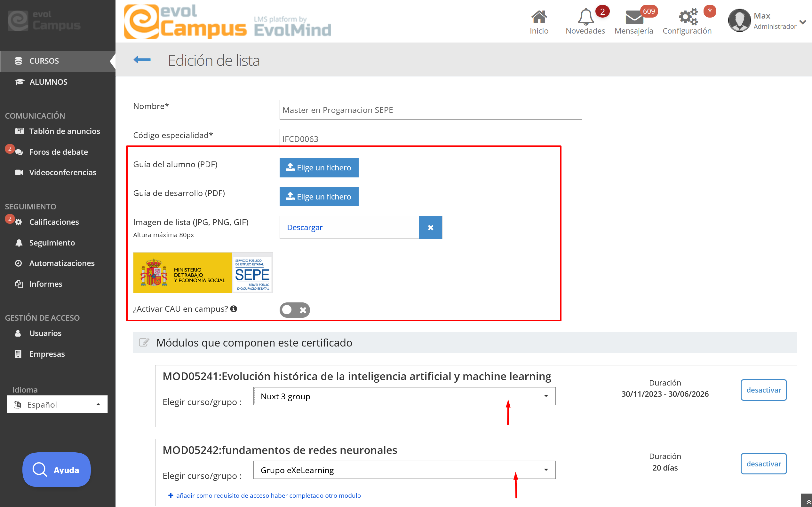Go back using the blue arrow
The height and width of the screenshot is (507, 812).
(142, 60)
